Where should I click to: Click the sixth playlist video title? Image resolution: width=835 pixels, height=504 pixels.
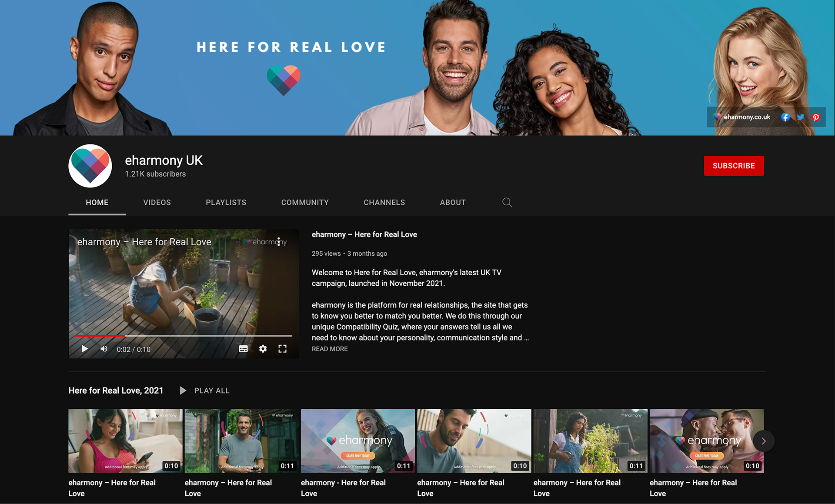693,488
